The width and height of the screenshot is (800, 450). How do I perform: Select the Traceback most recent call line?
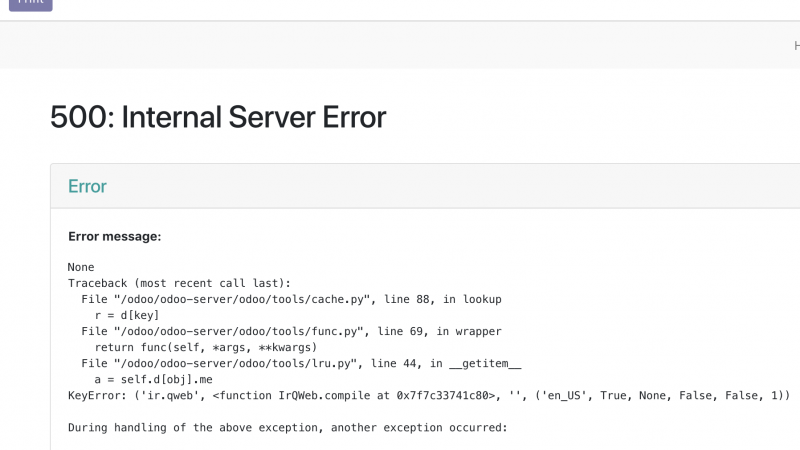pos(179,284)
